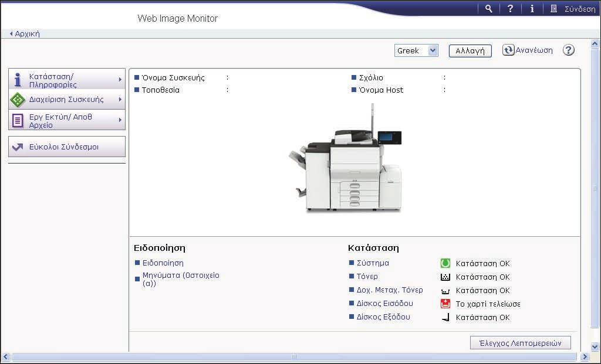Click the Εύκολοι Σύνδεσμοι arrow icon
The image size is (601, 364).
18,147
